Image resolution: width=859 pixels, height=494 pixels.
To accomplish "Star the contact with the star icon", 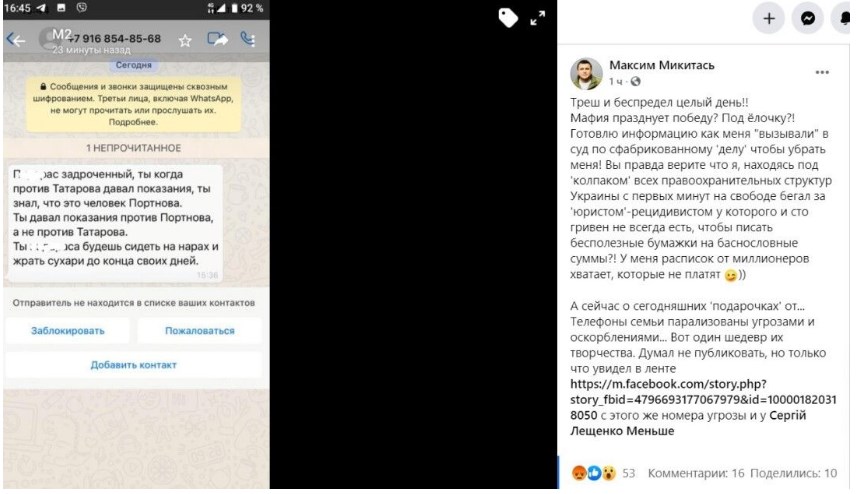I will pos(185,41).
